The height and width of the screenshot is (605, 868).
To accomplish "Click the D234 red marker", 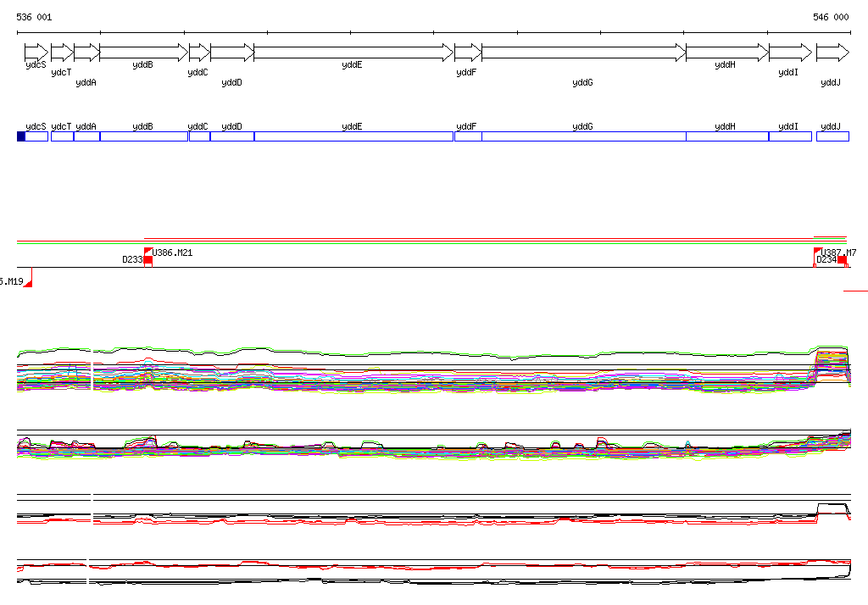I will point(842,261).
